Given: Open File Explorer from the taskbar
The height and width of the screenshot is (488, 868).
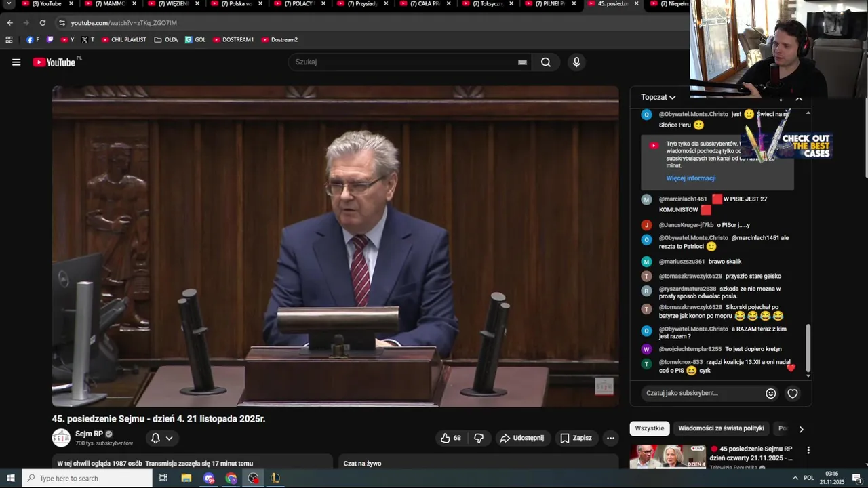Looking at the screenshot, I should pyautogui.click(x=186, y=478).
